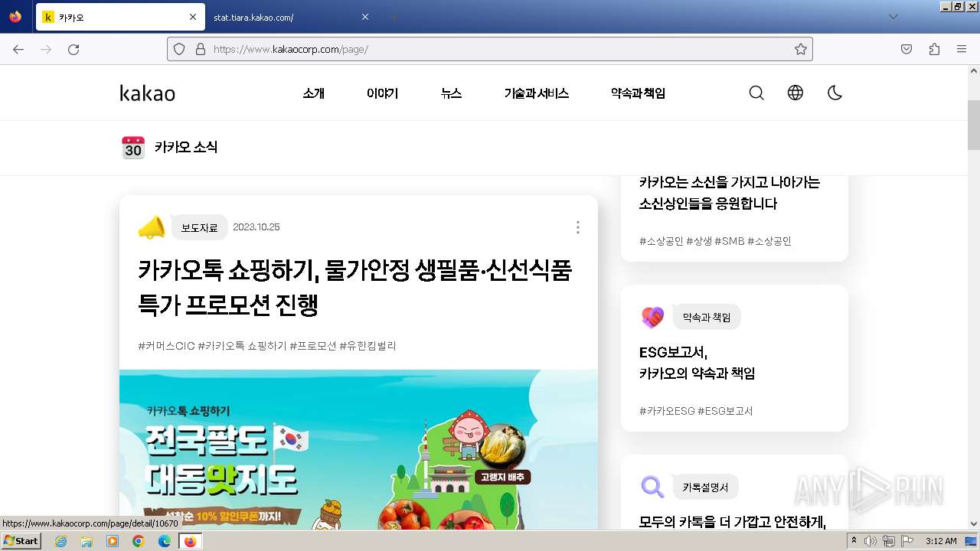980x551 pixels.
Task: Click the kakao logo
Action: (148, 93)
